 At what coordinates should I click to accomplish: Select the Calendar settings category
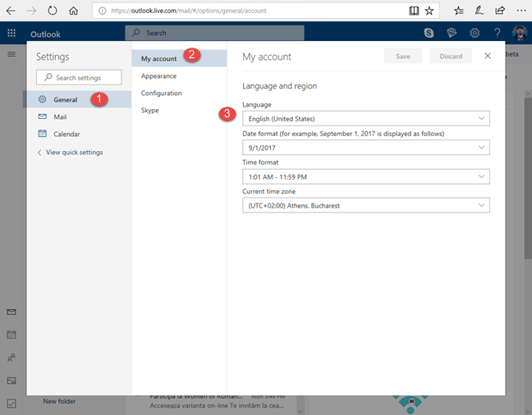pos(77,134)
